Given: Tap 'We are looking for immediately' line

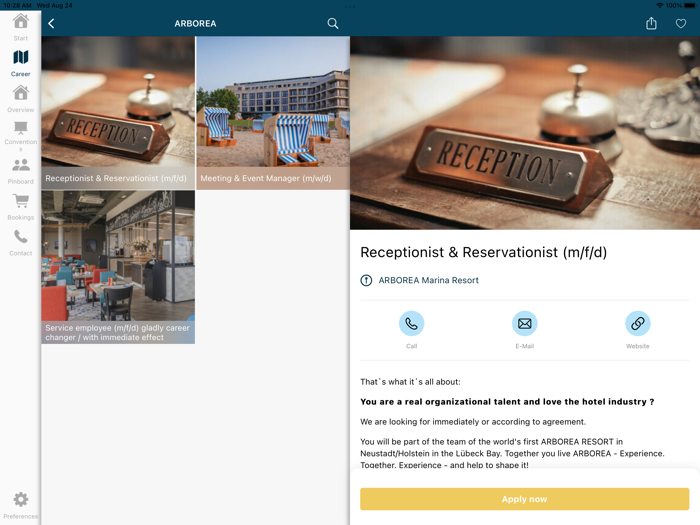Looking at the screenshot, I should [x=473, y=422].
